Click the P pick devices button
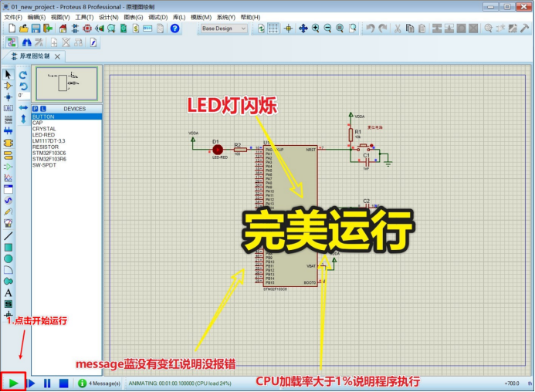The image size is (535, 392). click(x=36, y=109)
